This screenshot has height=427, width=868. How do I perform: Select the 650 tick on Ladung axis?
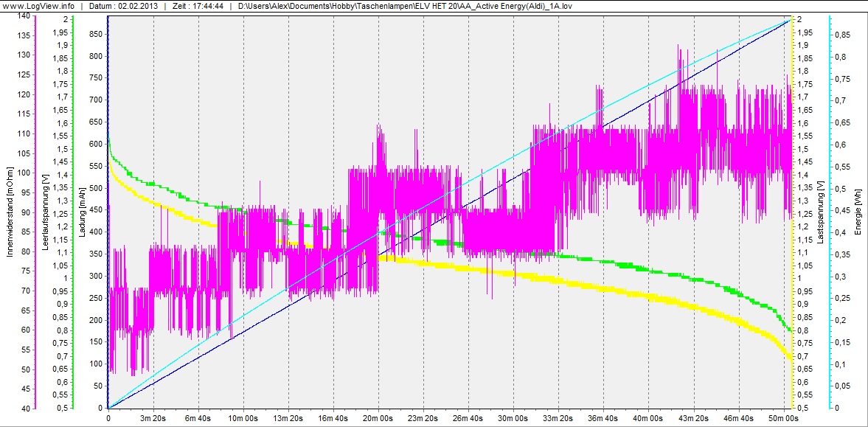click(97, 122)
